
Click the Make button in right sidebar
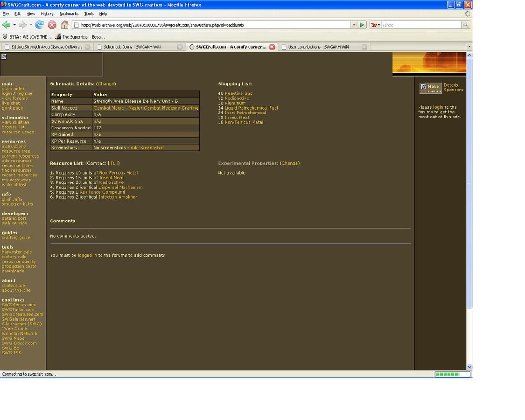pos(430,88)
